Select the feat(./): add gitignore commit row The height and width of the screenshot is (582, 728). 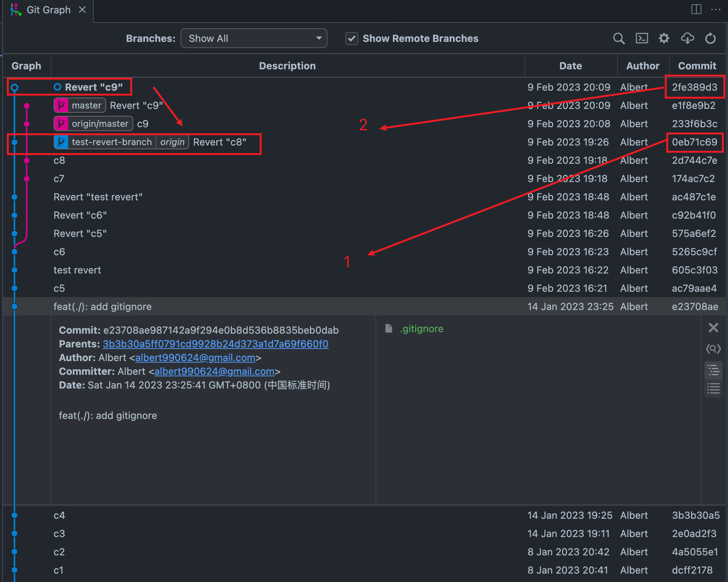tap(364, 307)
